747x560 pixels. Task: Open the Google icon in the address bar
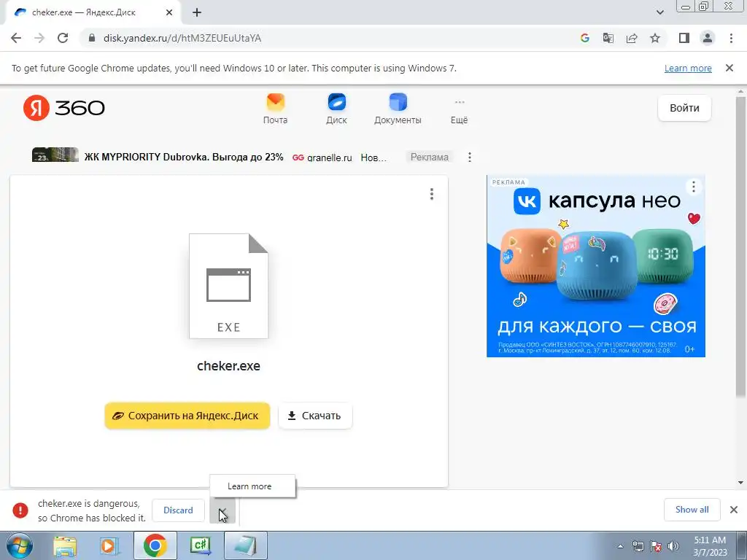point(585,38)
